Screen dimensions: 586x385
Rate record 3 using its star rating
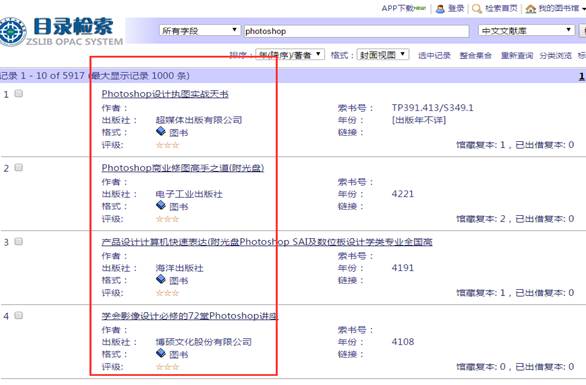[167, 293]
